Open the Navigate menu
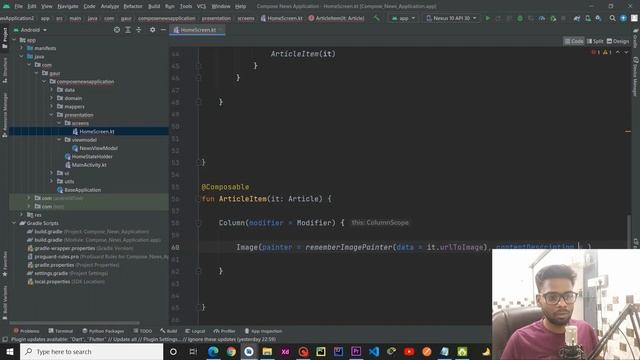 click(x=68, y=7)
